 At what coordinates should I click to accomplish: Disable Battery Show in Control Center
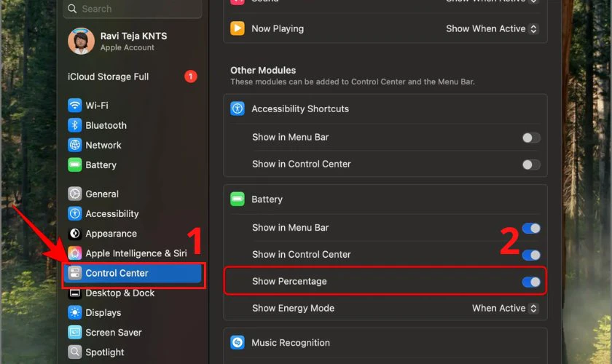tap(531, 255)
